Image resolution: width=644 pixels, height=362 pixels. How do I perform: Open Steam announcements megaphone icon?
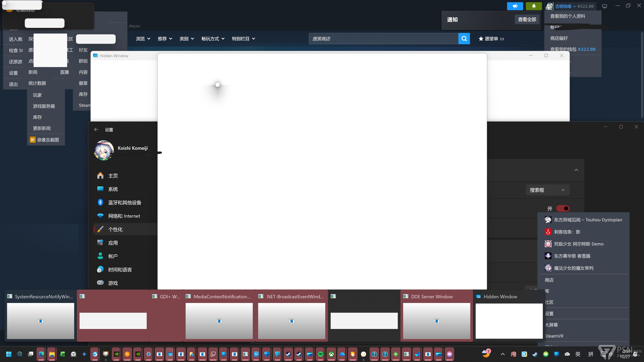[515, 6]
